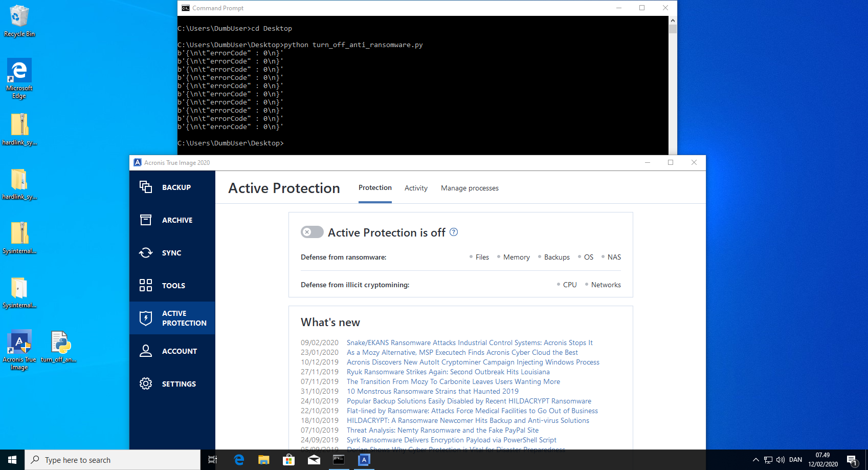Switch to the Manage processes tab
Screen dimensions: 868x470
470,188
